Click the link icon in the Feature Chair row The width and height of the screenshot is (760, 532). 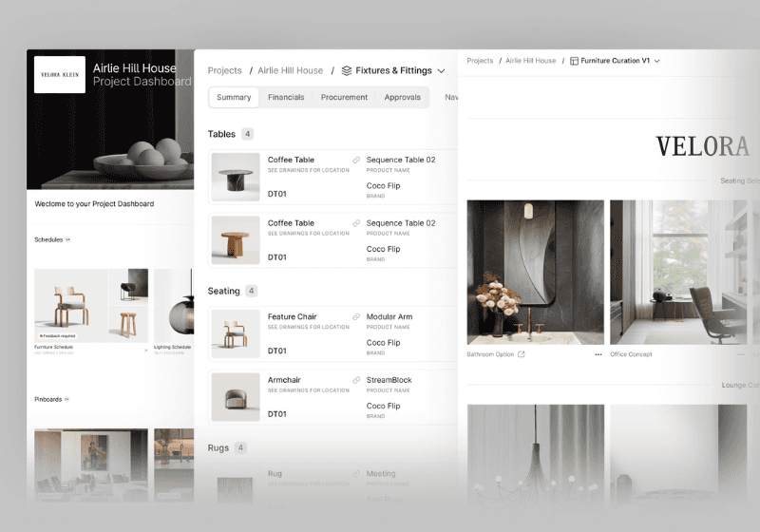coord(356,317)
